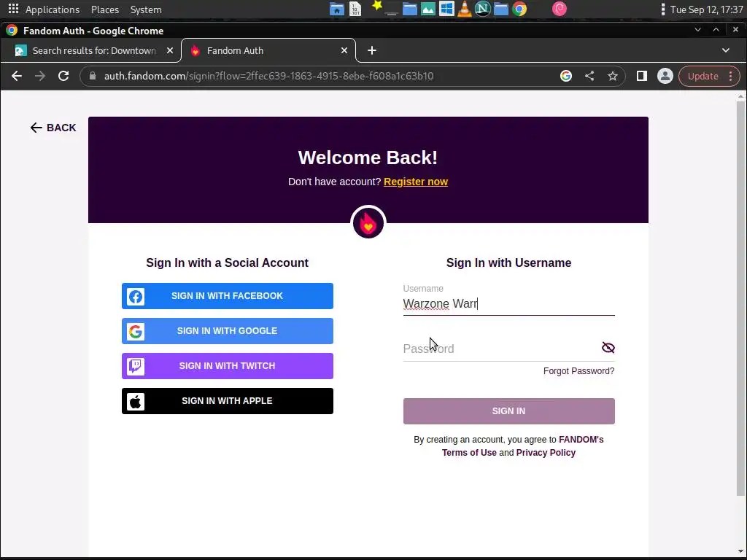Collapse window with title bar chevron
The width and height of the screenshot is (747, 560).
pos(697,30)
